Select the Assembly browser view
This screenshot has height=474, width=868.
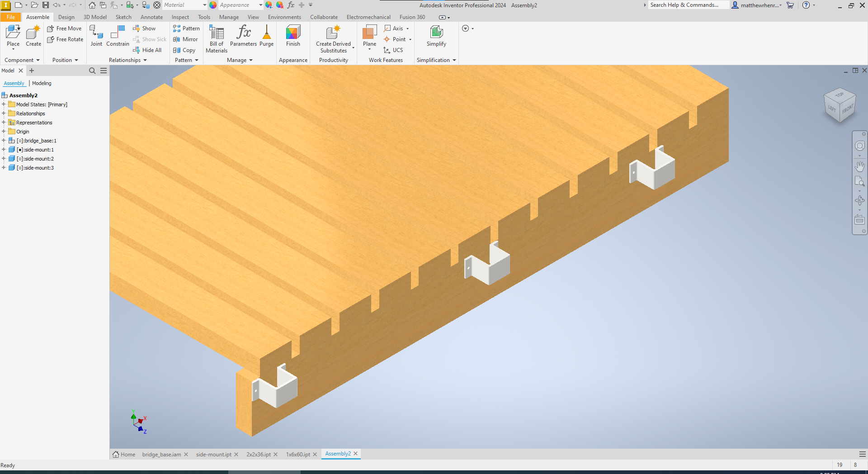14,83
